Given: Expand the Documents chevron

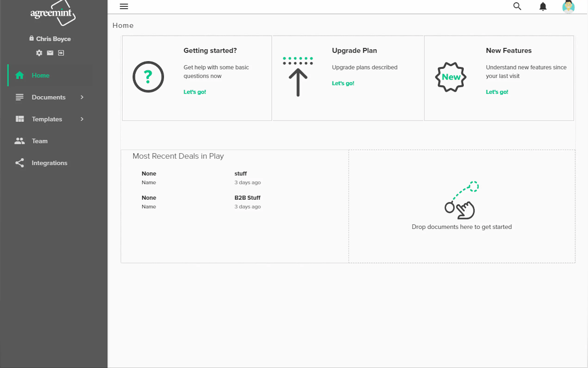Looking at the screenshot, I should [x=82, y=97].
